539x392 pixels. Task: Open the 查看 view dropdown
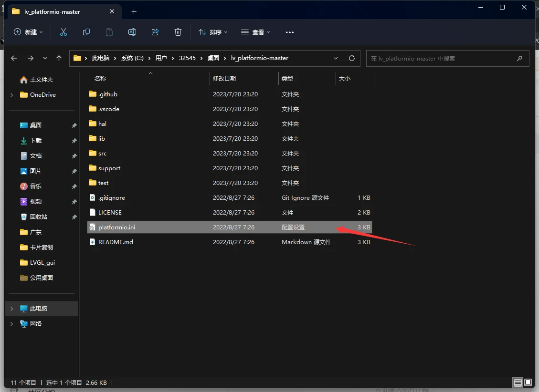pos(255,32)
